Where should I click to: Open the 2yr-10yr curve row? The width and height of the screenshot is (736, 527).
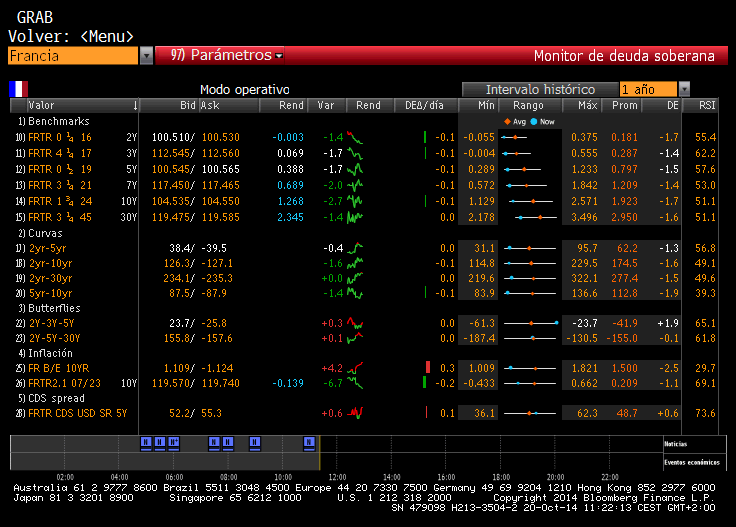coord(51,263)
